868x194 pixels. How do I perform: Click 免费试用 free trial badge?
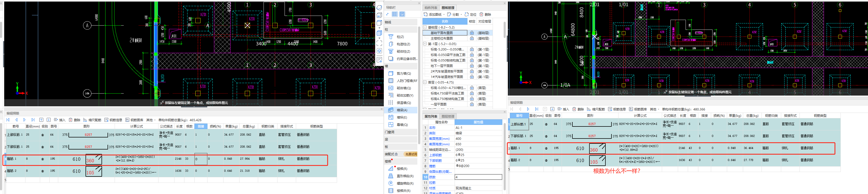click(x=411, y=154)
